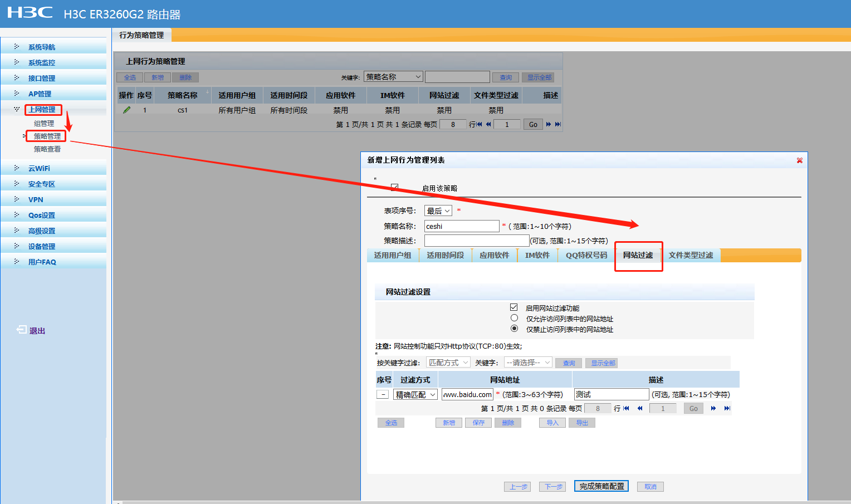Click the arrow icon beside 接口管理
The image size is (851, 504).
pos(17,78)
